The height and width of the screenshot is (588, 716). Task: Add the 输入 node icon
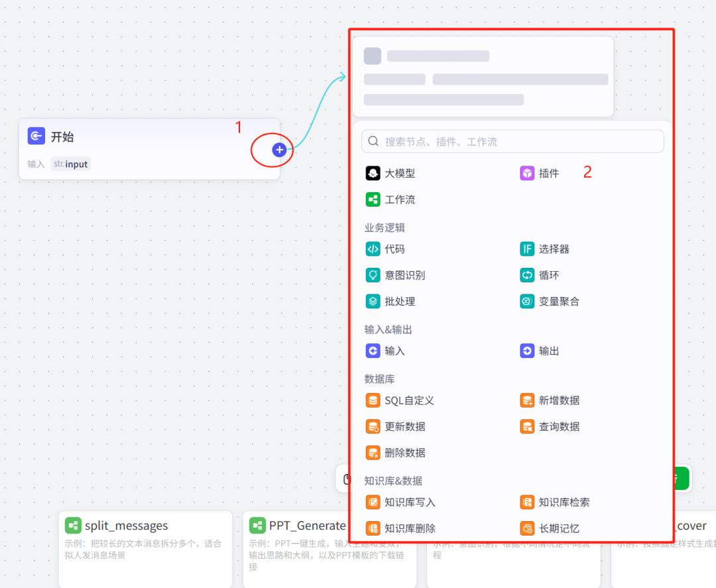click(x=373, y=351)
